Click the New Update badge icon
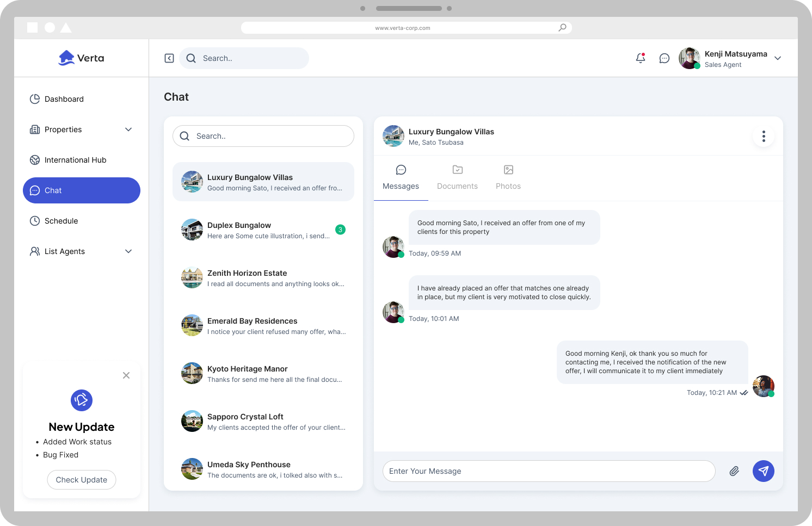This screenshot has height=526, width=812. coord(82,400)
